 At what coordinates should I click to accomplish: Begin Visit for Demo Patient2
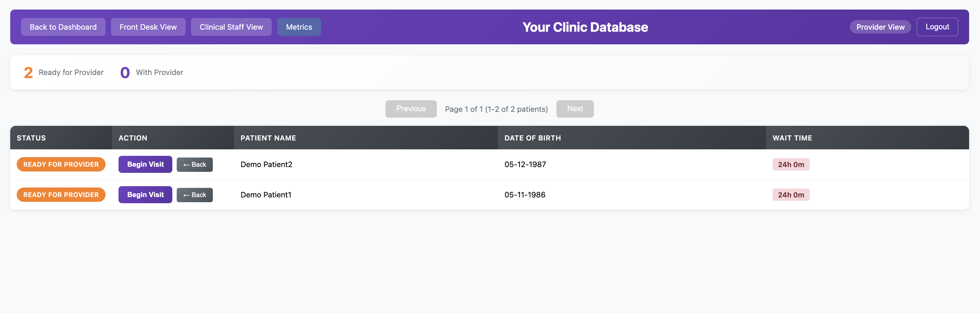[x=145, y=164]
